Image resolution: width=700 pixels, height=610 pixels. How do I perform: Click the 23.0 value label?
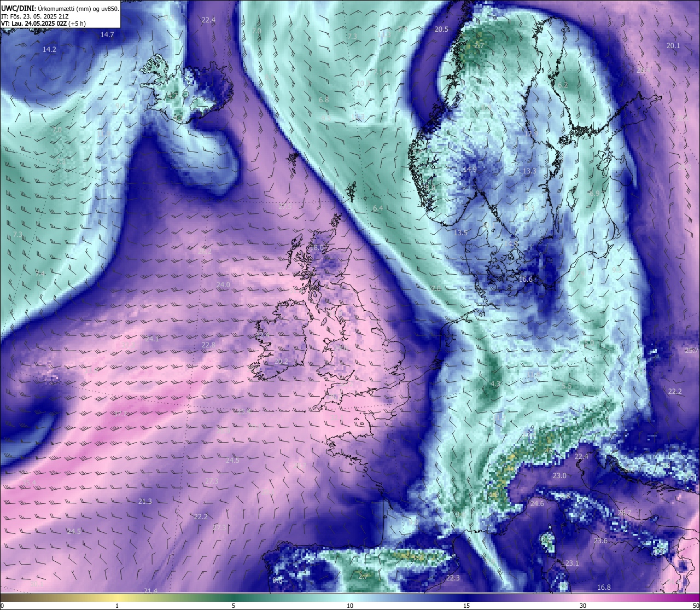[x=559, y=476]
